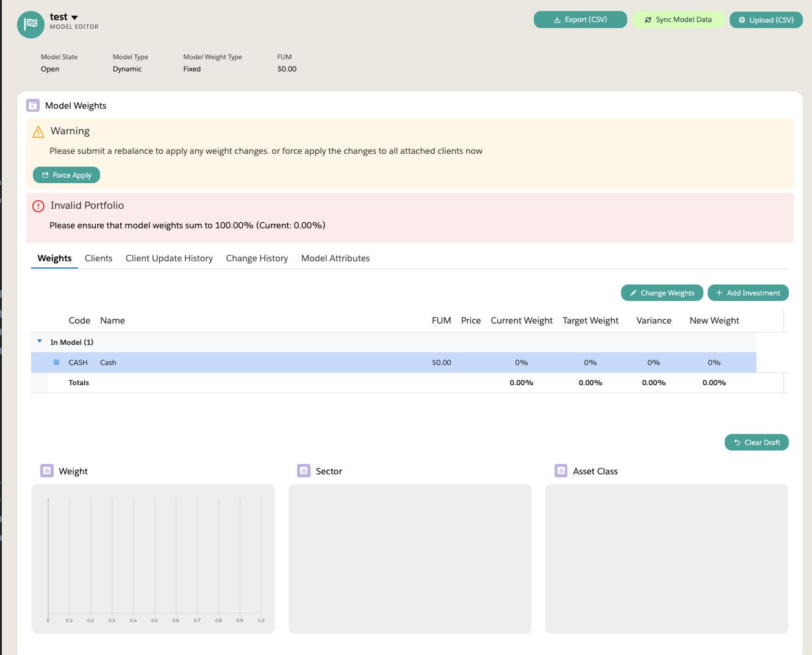Click the yellow warning triangle icon
The width and height of the screenshot is (812, 655).
[38, 132]
